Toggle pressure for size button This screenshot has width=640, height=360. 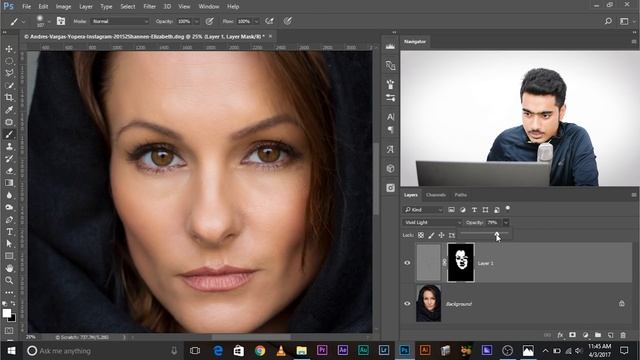click(288, 21)
